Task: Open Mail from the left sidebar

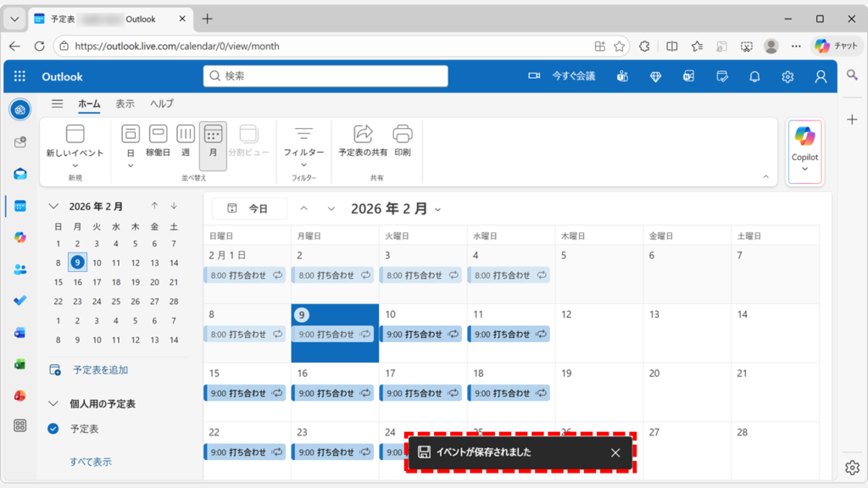Action: [19, 174]
